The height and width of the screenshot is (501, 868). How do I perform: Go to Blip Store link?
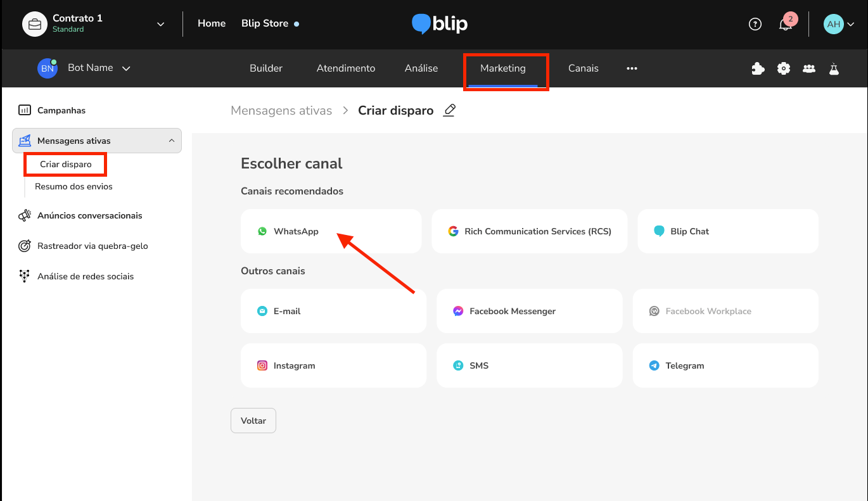pos(265,23)
